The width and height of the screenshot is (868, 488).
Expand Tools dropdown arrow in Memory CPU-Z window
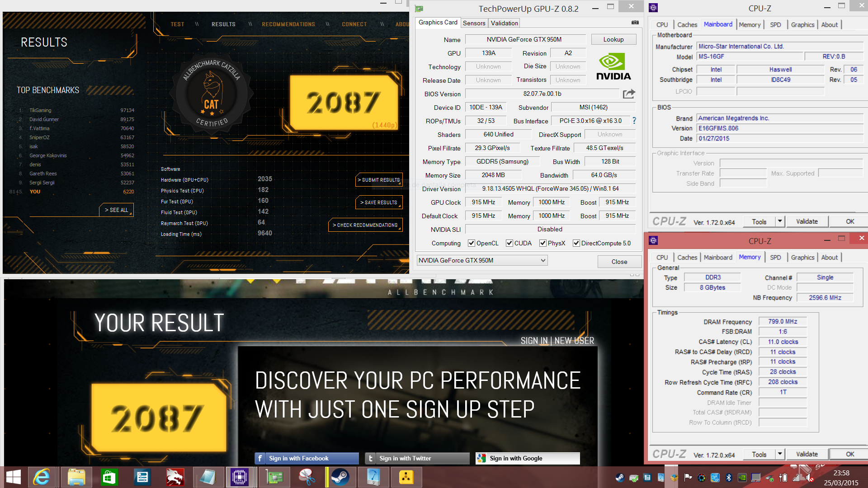coord(780,454)
